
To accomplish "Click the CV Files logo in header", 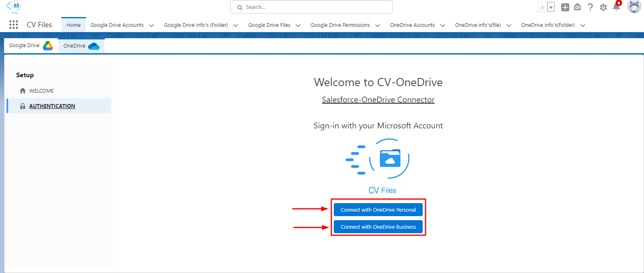I will click(14, 7).
